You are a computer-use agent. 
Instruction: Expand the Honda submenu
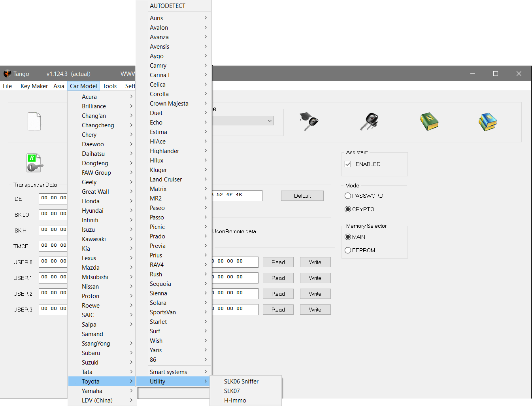click(102, 201)
